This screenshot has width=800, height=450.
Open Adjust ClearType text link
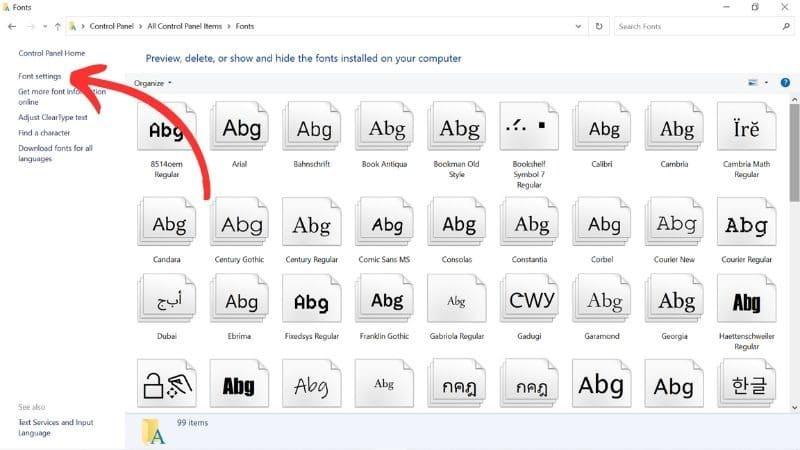point(53,117)
